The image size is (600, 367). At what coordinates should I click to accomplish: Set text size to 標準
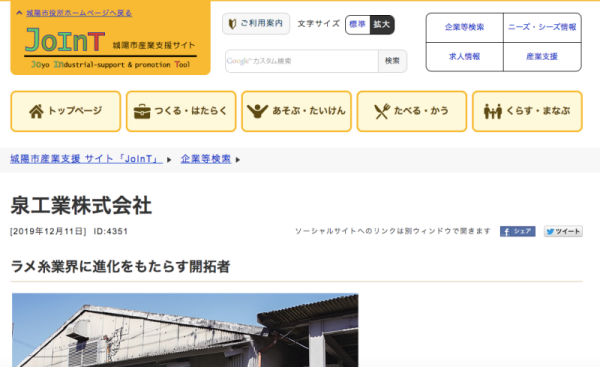[x=357, y=24]
